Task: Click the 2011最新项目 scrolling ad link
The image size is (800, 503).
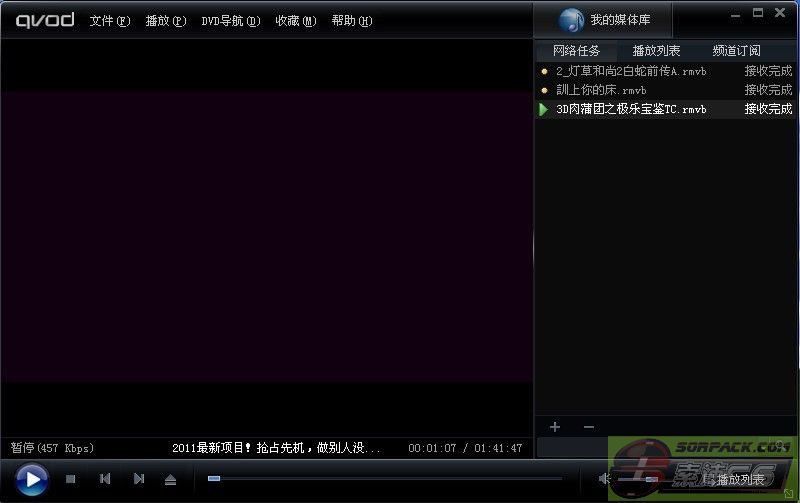Action: pyautogui.click(x=276, y=448)
